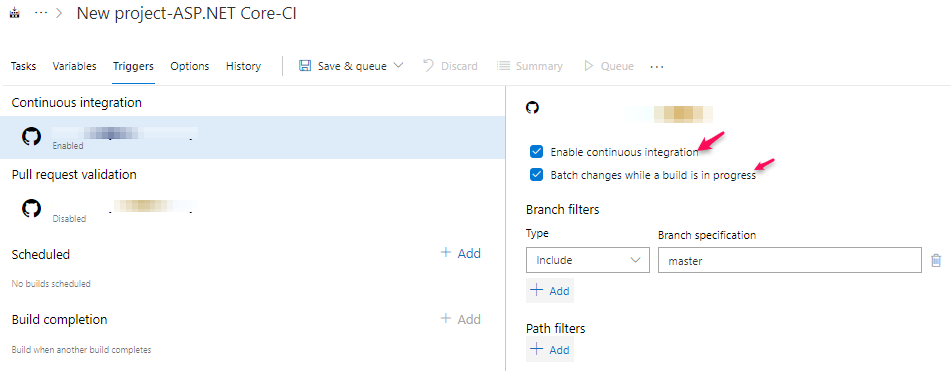Image resolution: width=951 pixels, height=371 pixels.
Task: Click the Queue play icon
Action: [588, 65]
